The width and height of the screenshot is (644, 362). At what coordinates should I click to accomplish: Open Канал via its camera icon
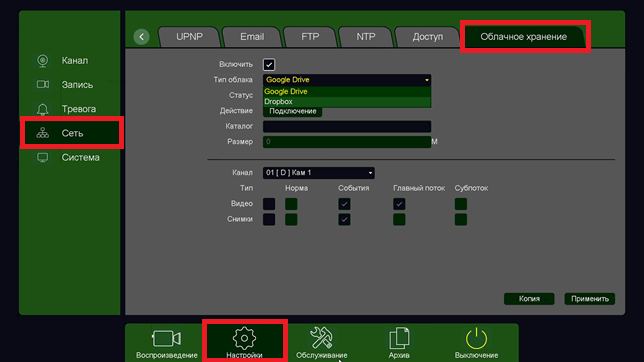click(42, 60)
